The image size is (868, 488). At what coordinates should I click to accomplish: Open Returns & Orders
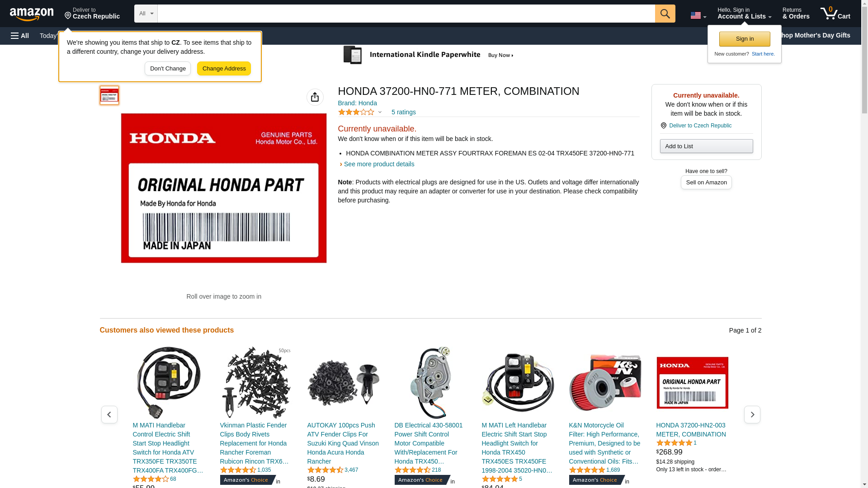(x=796, y=13)
